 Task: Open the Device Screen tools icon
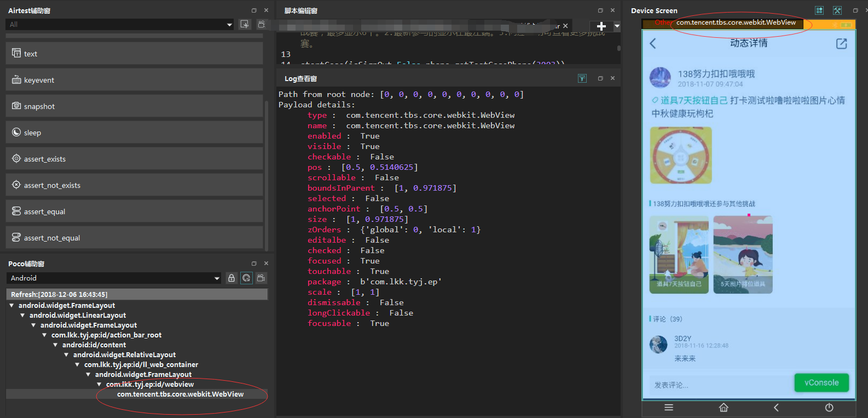click(837, 10)
